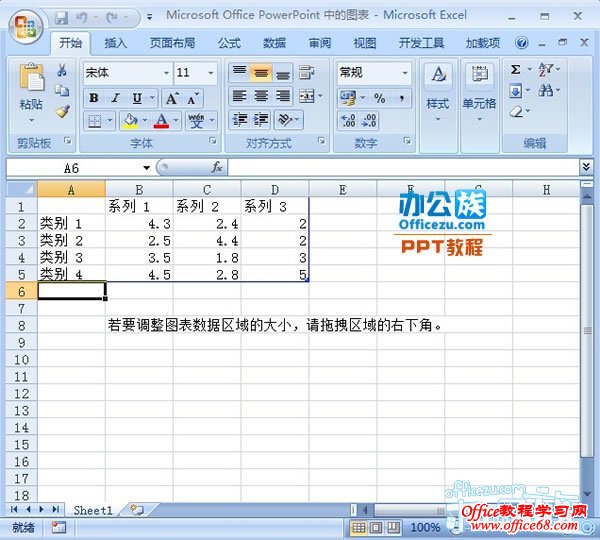Open the font size dropdown showing 11
The width and height of the screenshot is (600, 540).
210,73
